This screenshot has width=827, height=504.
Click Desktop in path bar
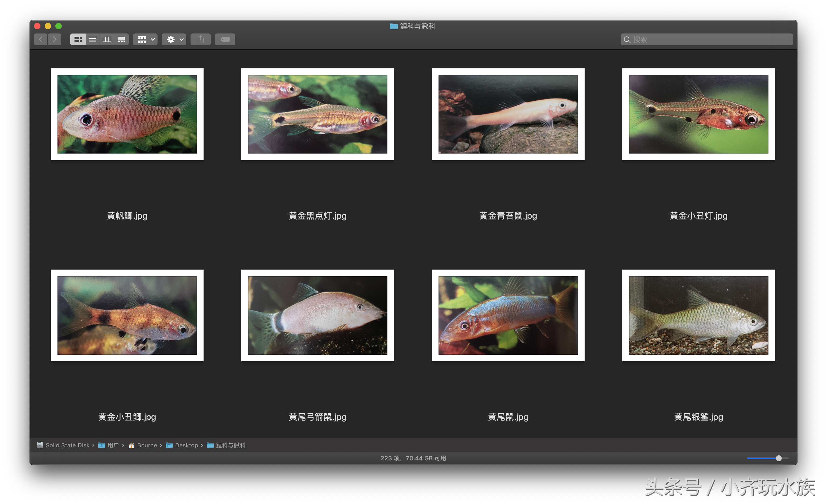click(x=182, y=445)
